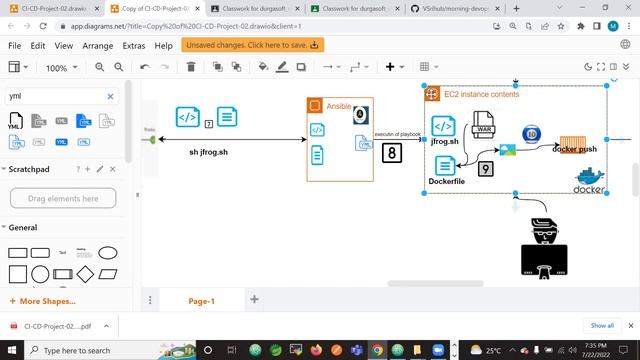Viewport: 640px width, 360px height.
Task: Click the canvas horizontal scrollbar
Action: click(436, 283)
